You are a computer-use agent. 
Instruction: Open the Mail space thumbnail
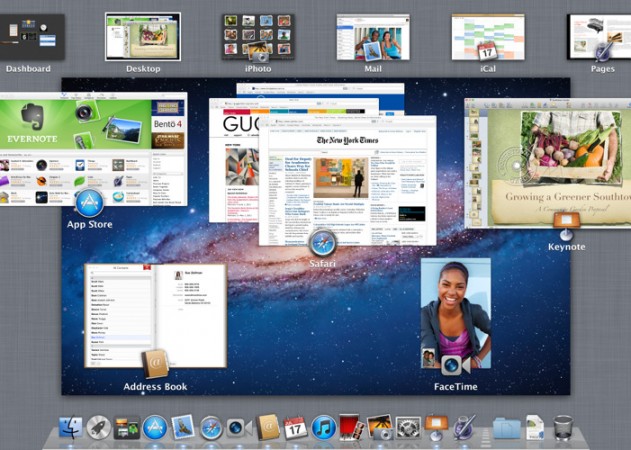point(373,36)
